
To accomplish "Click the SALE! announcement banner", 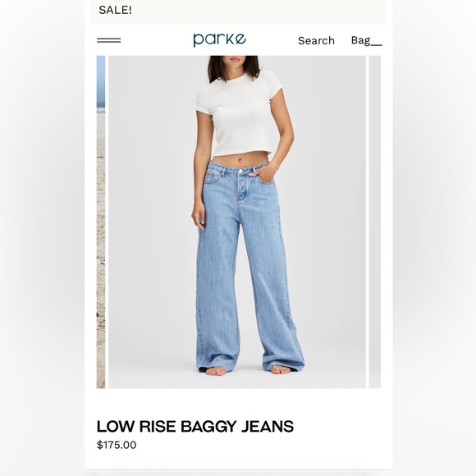I will coord(238,11).
